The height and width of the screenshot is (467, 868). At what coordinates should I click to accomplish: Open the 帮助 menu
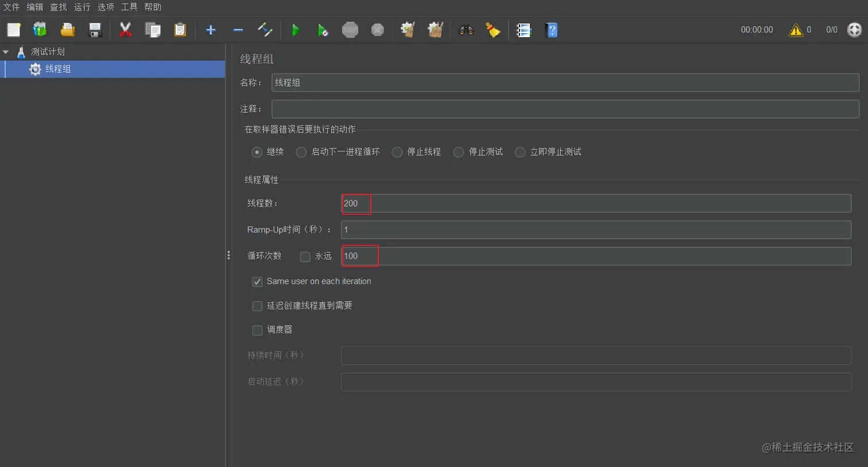[x=153, y=7]
